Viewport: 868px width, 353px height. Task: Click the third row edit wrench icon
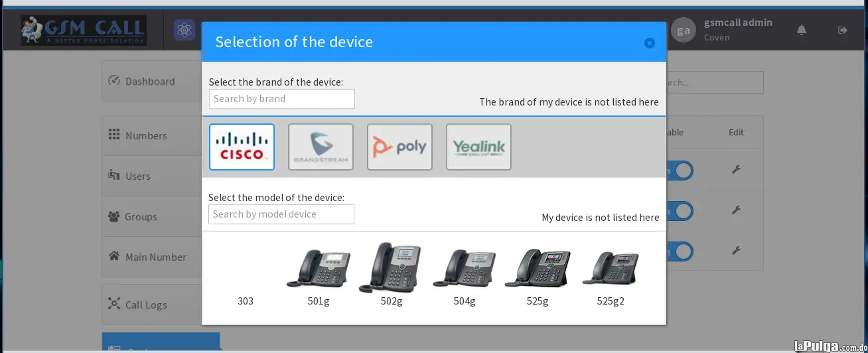pyautogui.click(x=735, y=251)
